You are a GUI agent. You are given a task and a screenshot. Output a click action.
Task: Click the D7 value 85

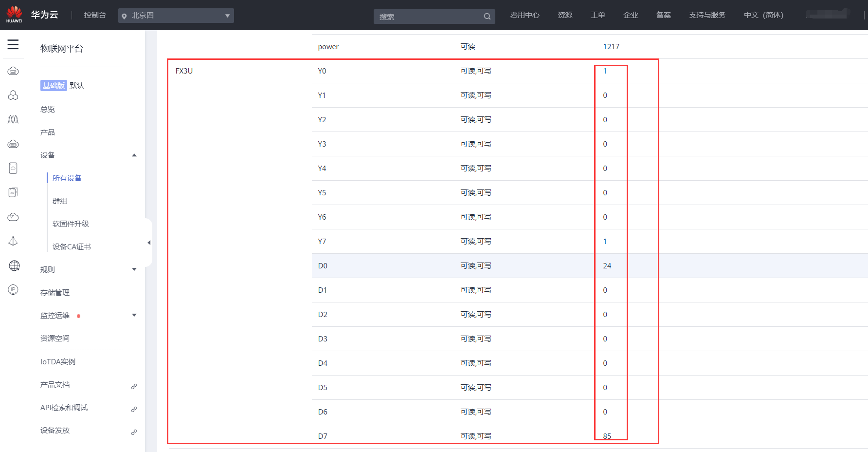coord(607,436)
